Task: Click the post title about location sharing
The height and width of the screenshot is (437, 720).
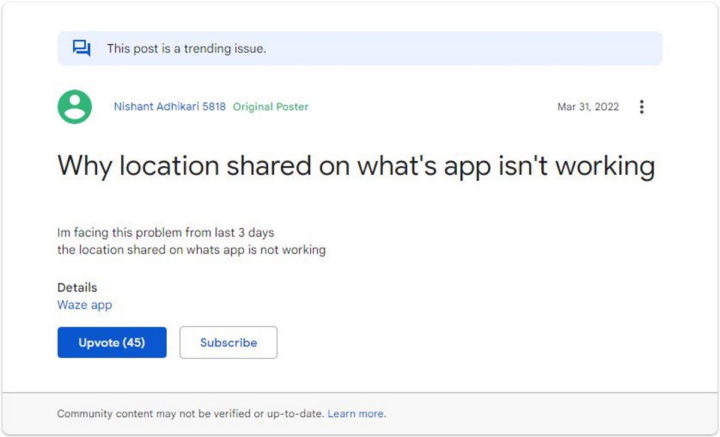Action: (355, 166)
